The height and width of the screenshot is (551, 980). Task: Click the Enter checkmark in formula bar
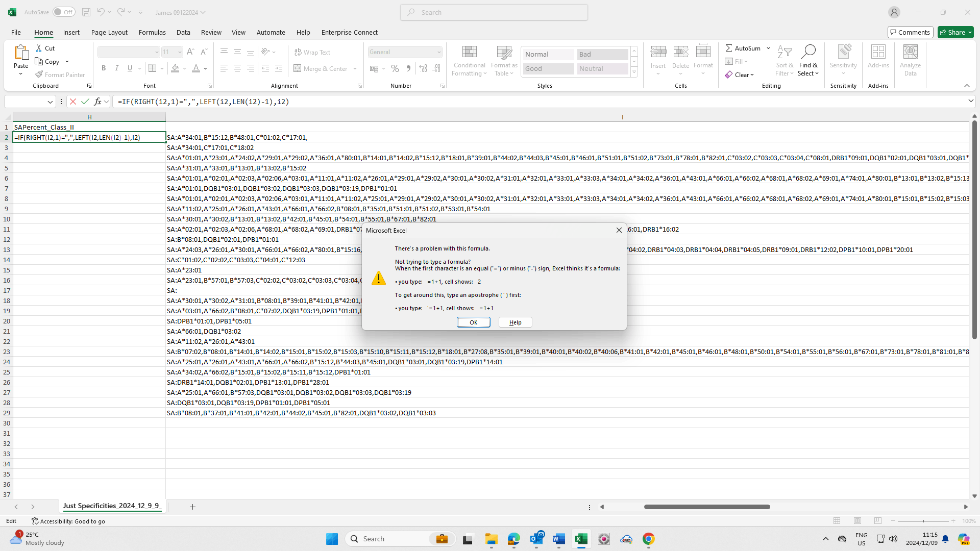(85, 102)
